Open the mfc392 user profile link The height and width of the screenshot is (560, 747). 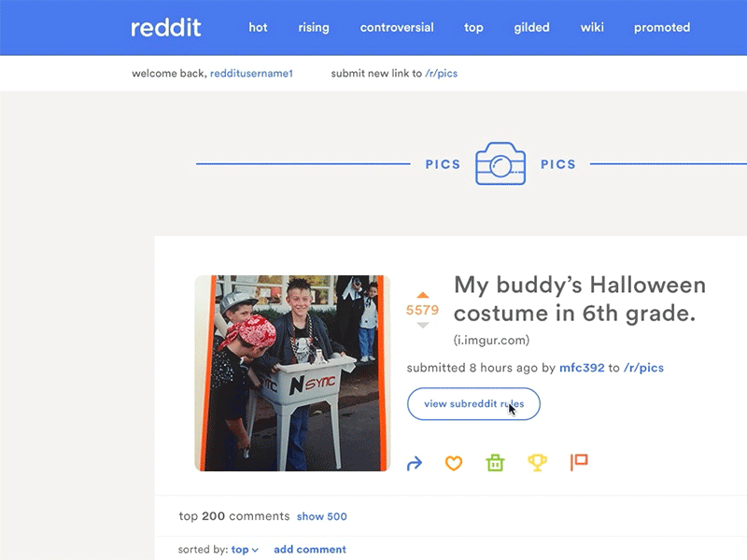coord(582,368)
